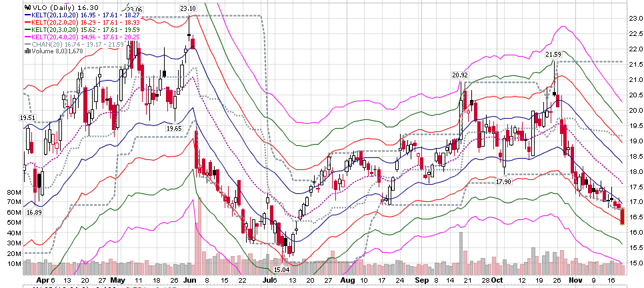This screenshot has height=288, width=644.
Task: Click the candlestick icon beside VLO
Action: coord(27,7)
